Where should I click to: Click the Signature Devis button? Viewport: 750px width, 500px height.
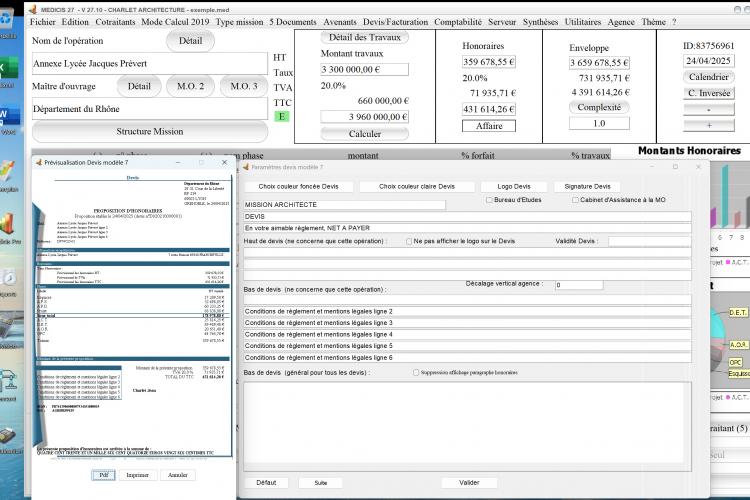pos(587,187)
